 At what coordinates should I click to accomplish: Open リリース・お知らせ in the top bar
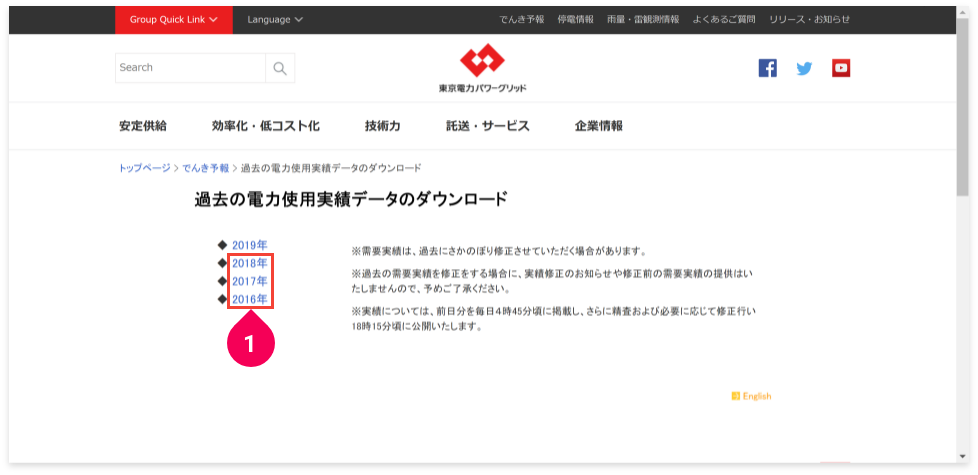[x=810, y=20]
